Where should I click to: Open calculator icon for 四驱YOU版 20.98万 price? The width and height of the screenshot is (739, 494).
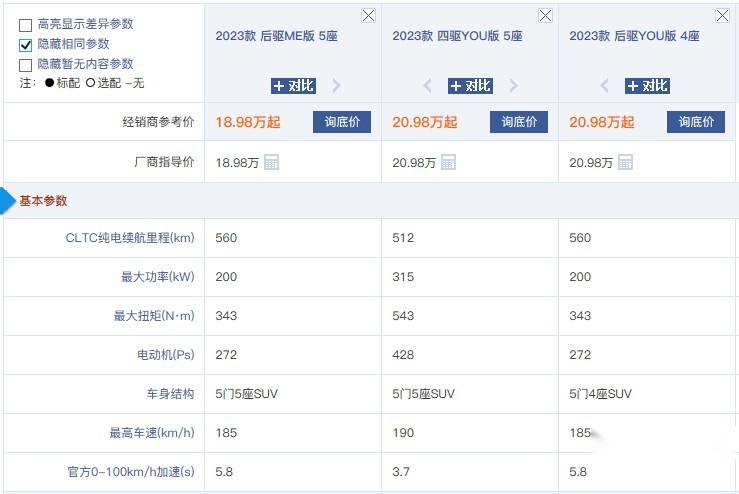448,162
